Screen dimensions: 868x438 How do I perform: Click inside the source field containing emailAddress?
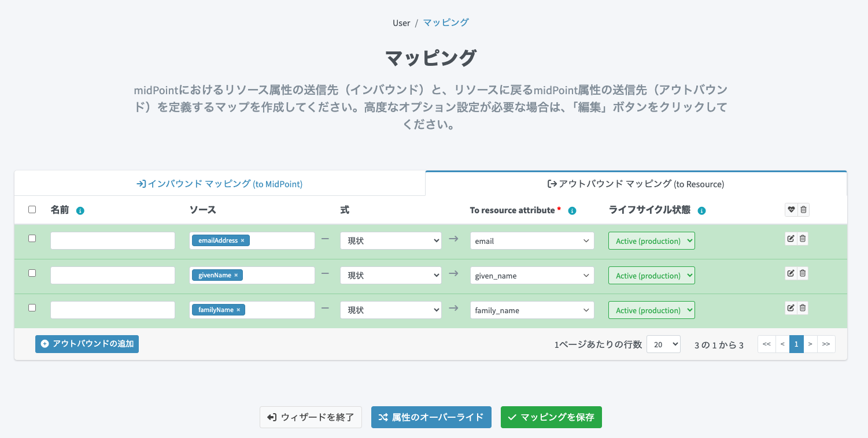click(252, 241)
